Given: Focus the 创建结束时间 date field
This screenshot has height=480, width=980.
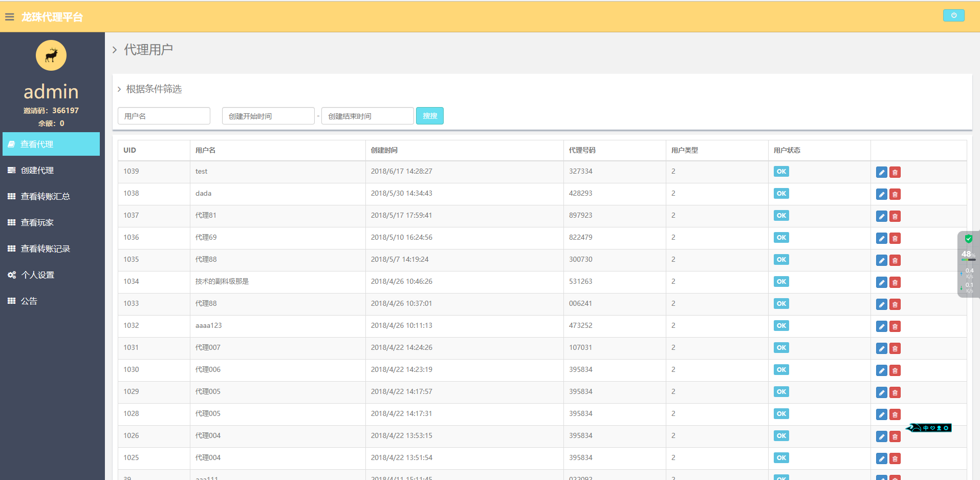Looking at the screenshot, I should (x=367, y=116).
